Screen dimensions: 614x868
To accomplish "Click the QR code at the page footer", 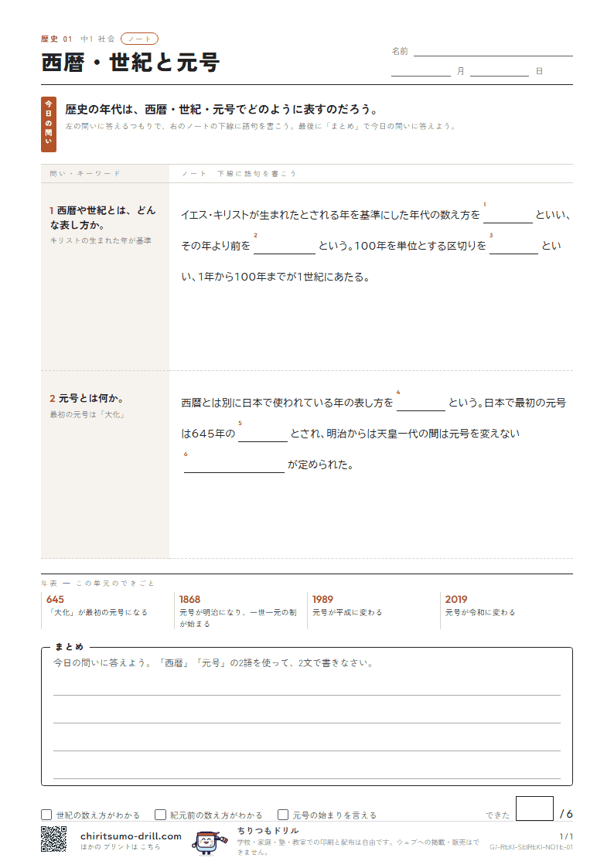I will click(53, 839).
